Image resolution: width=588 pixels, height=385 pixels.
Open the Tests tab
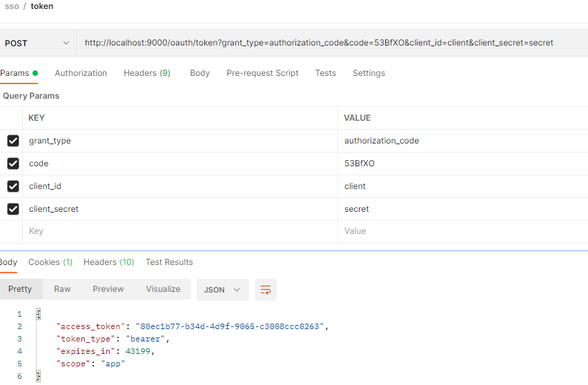[326, 73]
